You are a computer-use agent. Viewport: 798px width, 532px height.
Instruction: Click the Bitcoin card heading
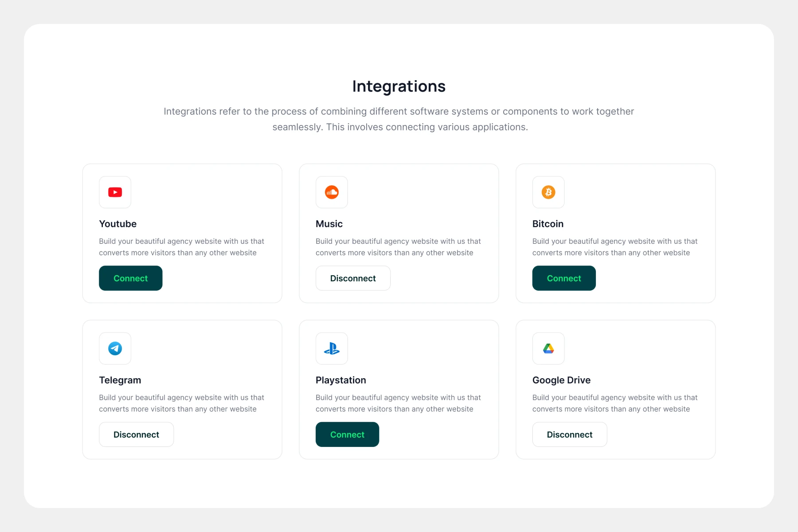pos(548,224)
